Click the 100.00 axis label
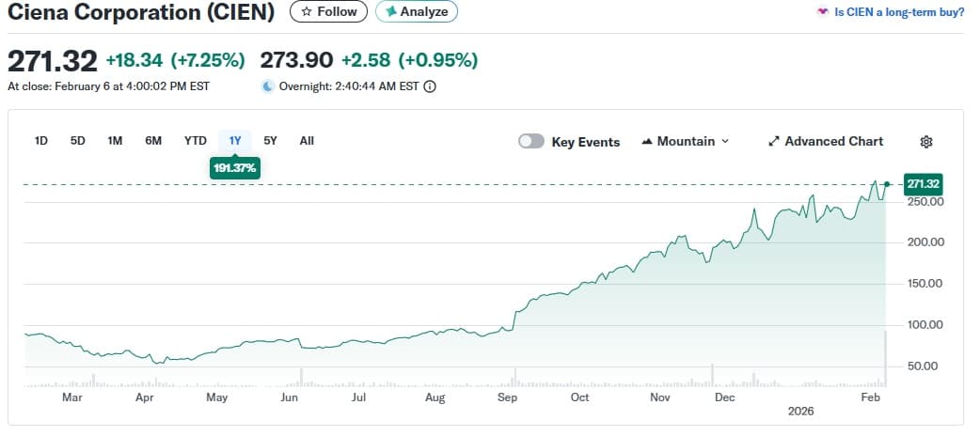This screenshot has width=980, height=436. pos(924,325)
